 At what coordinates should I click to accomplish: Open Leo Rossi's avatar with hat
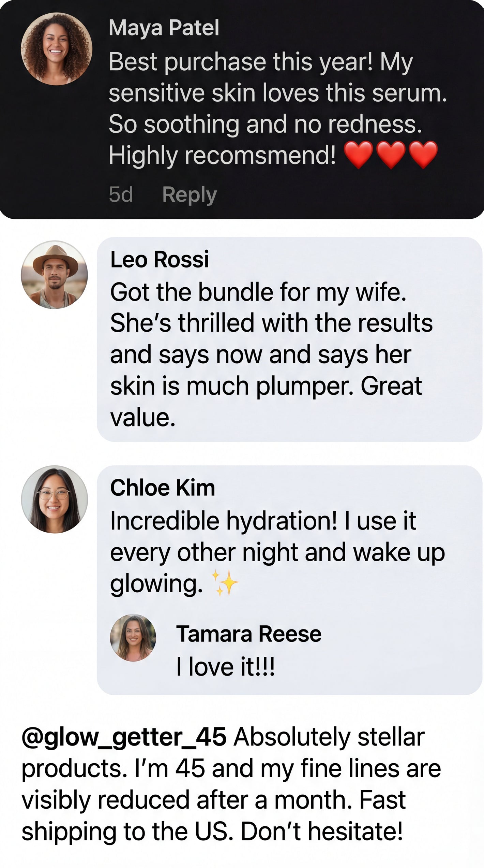pos(55,275)
